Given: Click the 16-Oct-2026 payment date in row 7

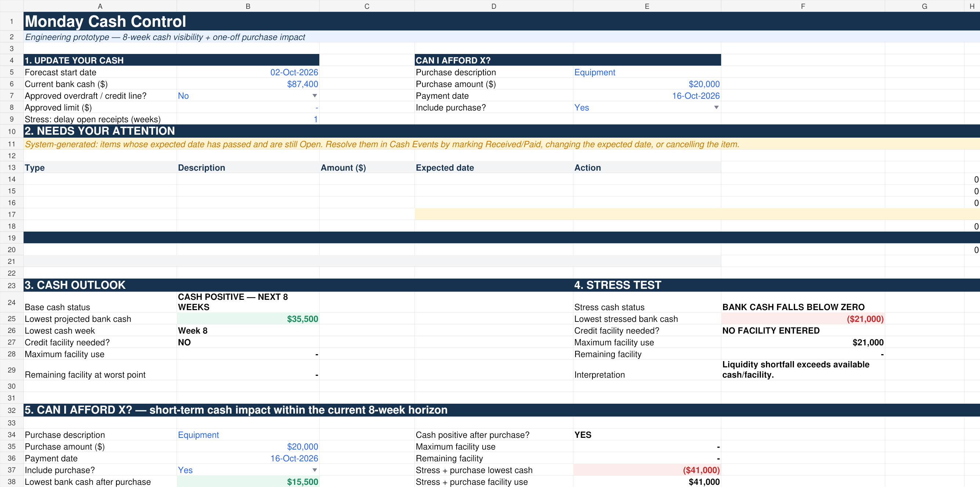Looking at the screenshot, I should click(696, 96).
